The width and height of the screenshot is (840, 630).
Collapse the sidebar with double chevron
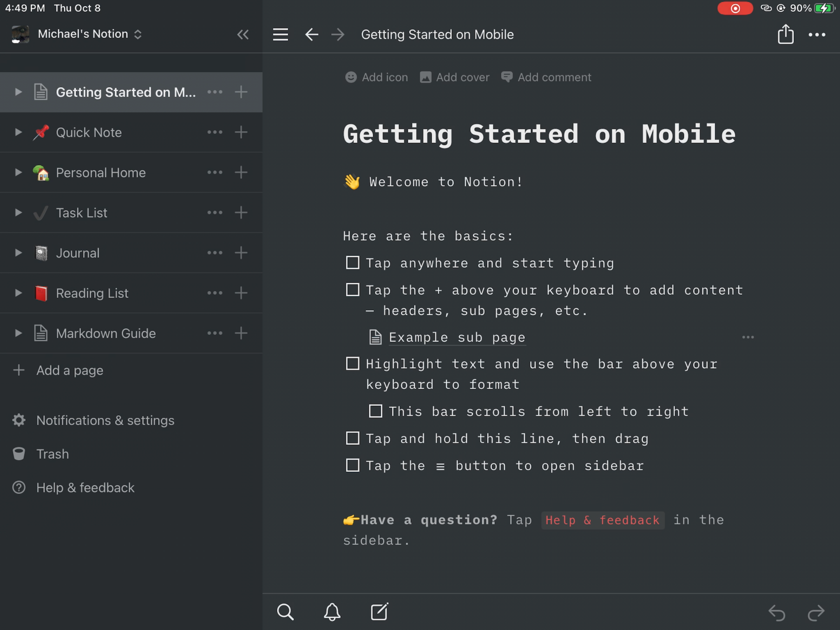243,34
